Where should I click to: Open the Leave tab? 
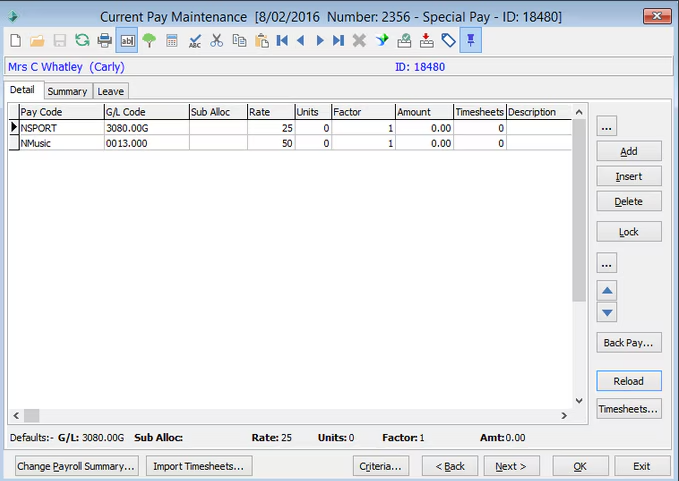(110, 92)
